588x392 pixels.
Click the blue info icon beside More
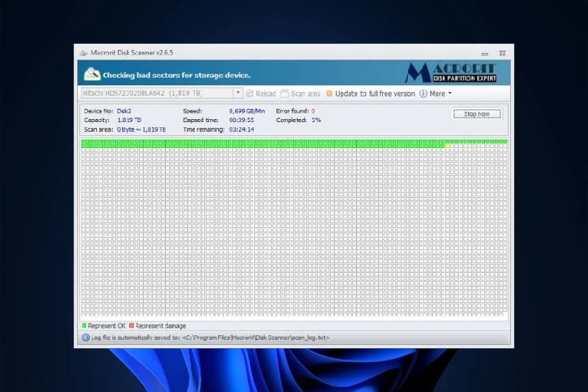(x=423, y=93)
